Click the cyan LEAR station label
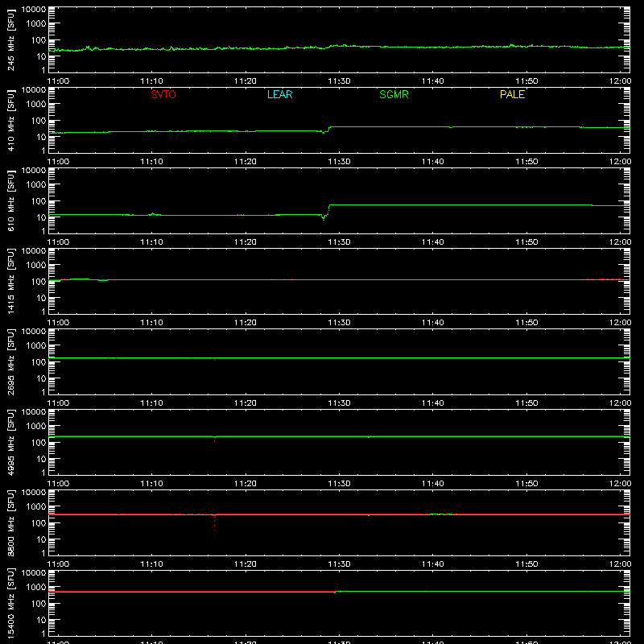 point(279,94)
